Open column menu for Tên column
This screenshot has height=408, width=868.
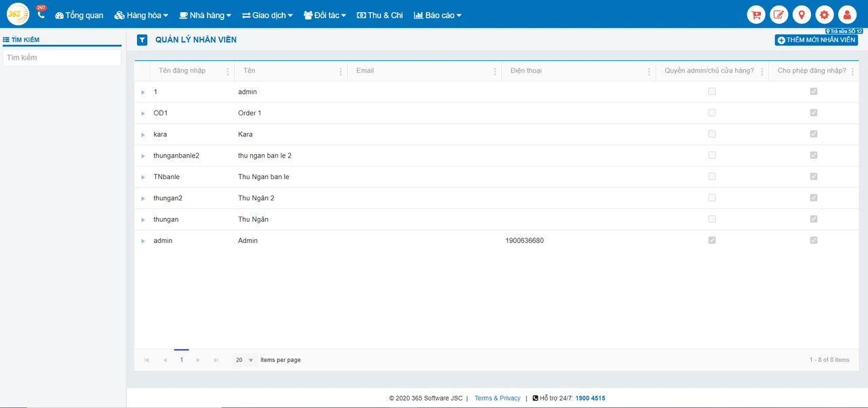pyautogui.click(x=340, y=71)
